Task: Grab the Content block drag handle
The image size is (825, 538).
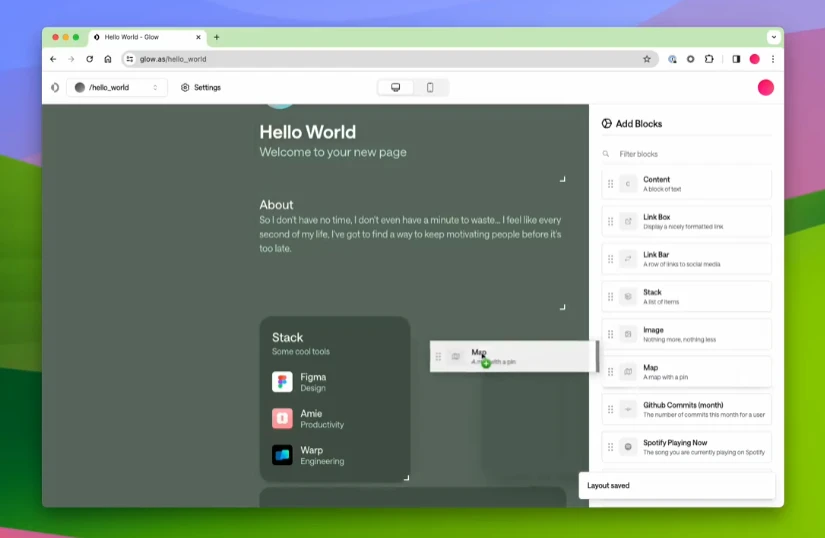Action: tap(610, 184)
